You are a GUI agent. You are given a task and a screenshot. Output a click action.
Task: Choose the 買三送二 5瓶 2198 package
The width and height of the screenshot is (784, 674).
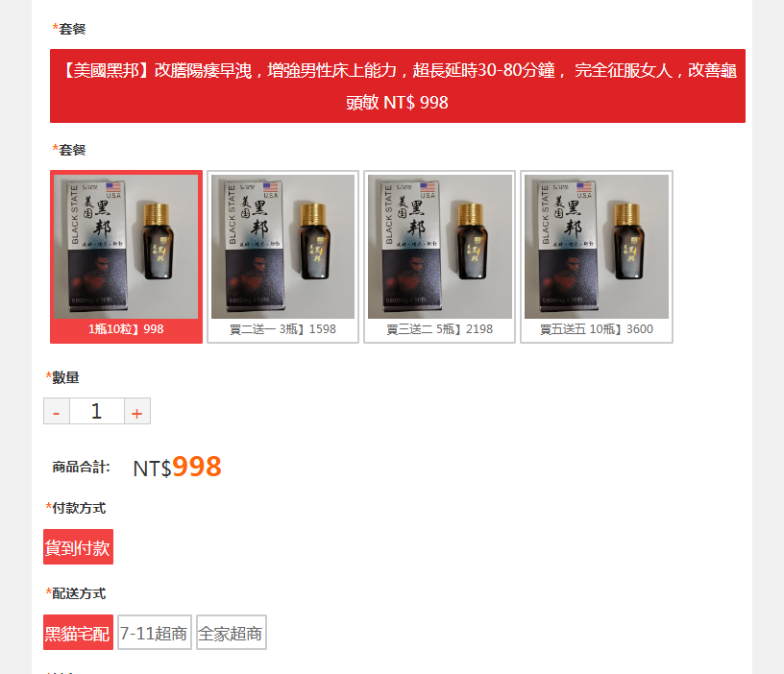(439, 256)
